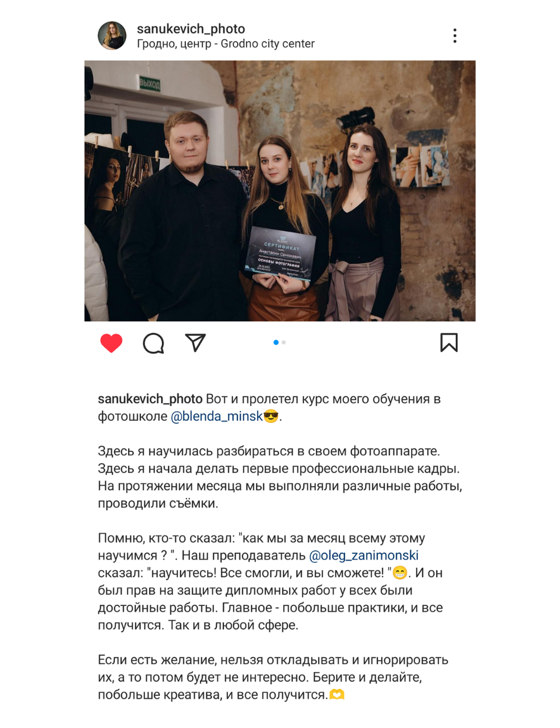Select the first blue carousel dot
Image resolution: width=560 pixels, height=728 pixels.
point(276,342)
